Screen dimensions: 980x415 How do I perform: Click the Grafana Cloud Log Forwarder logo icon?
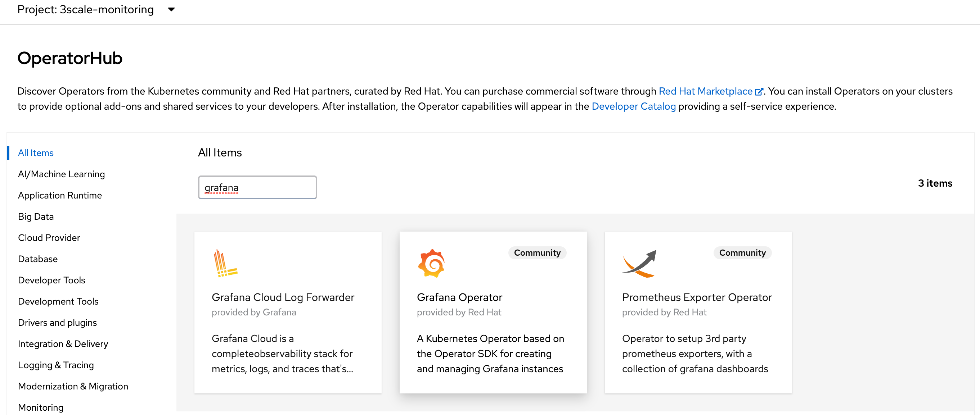point(225,263)
